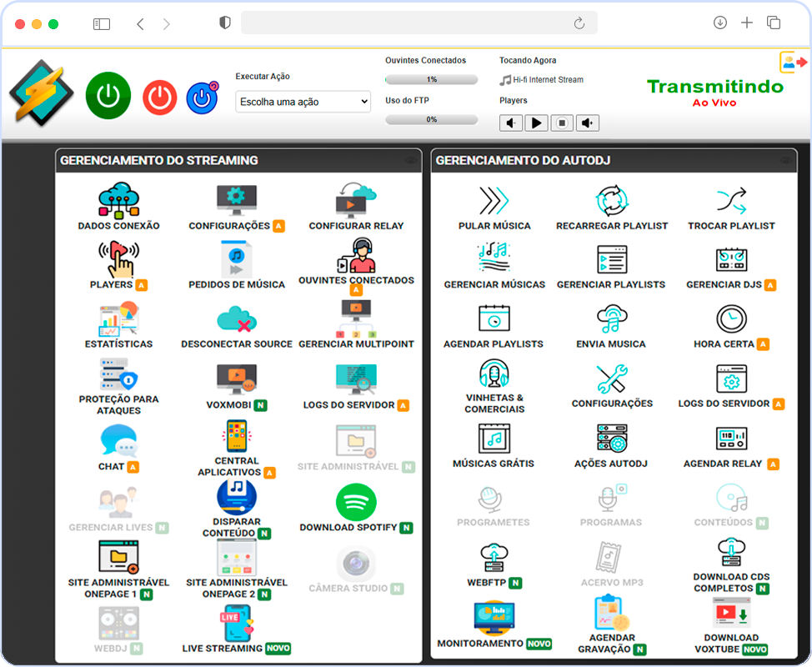Screen dimensions: 812x667
Task: Open the 'Escolha uma ação' dropdown
Action: 303,102
